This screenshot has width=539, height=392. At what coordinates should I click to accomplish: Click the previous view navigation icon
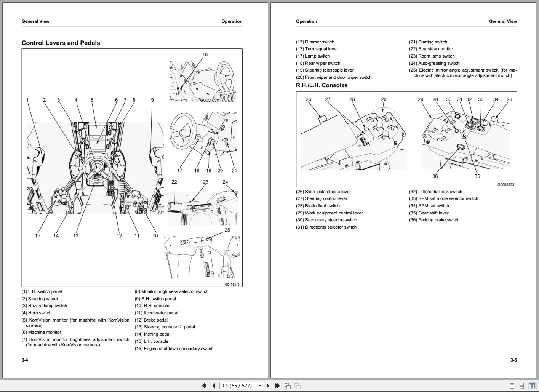(x=288, y=386)
